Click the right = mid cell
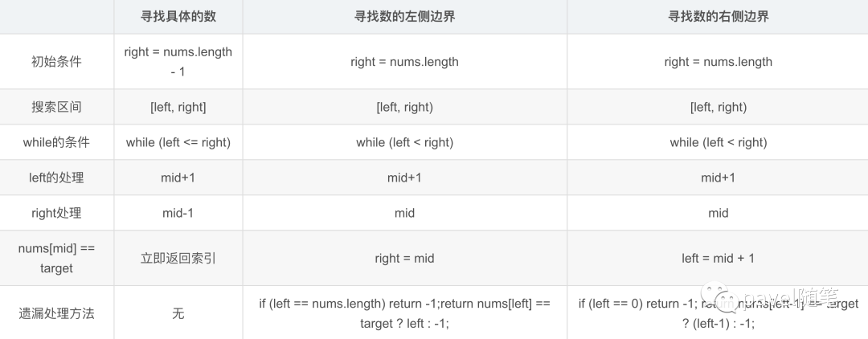Image resolution: width=868 pixels, height=339 pixels. point(404,258)
